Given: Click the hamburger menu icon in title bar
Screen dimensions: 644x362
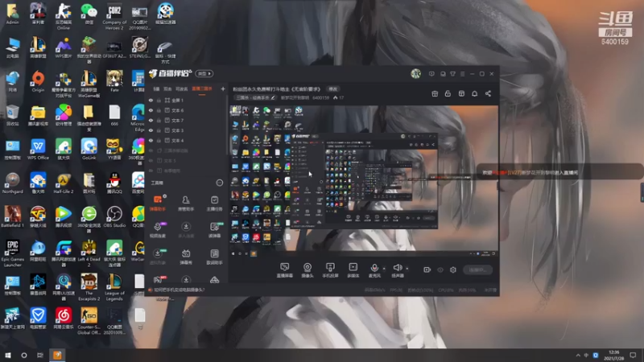Looking at the screenshot, I should pos(462,74).
